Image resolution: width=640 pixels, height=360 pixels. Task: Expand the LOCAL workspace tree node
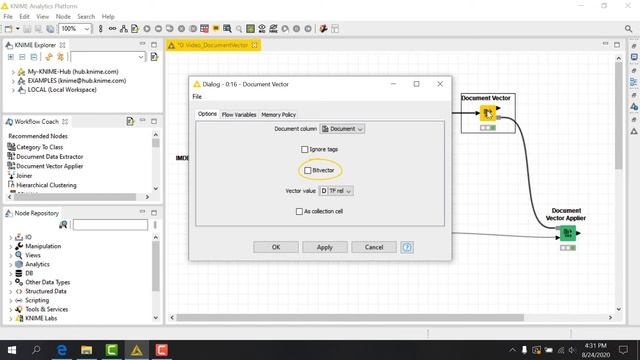(x=13, y=90)
